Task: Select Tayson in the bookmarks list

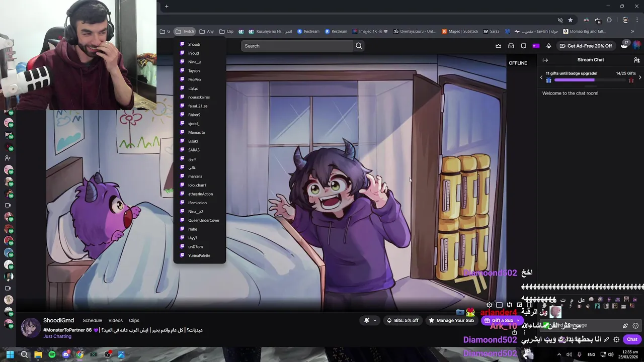Action: click(200, 71)
